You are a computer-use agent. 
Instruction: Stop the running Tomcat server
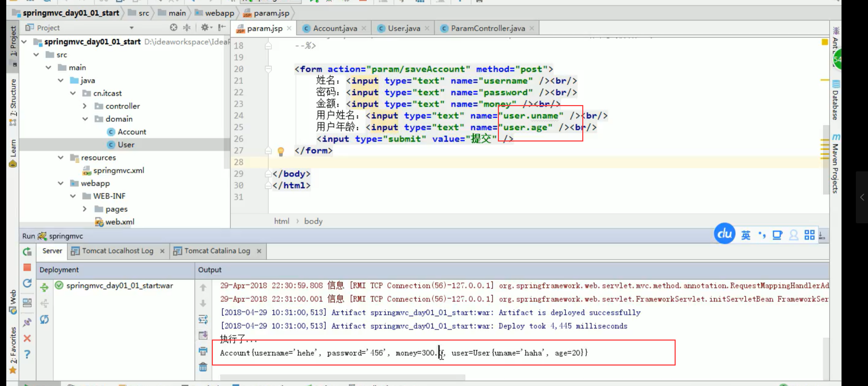[x=27, y=267]
